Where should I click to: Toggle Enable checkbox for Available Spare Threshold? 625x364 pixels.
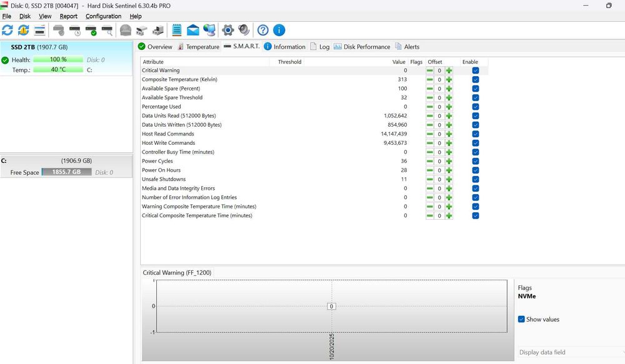(476, 97)
